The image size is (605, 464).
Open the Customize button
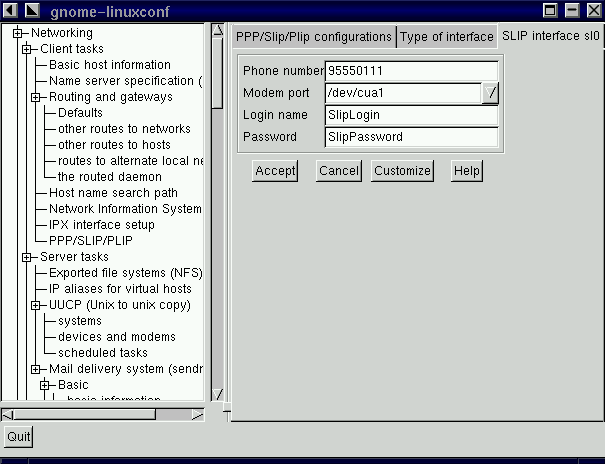pos(402,171)
